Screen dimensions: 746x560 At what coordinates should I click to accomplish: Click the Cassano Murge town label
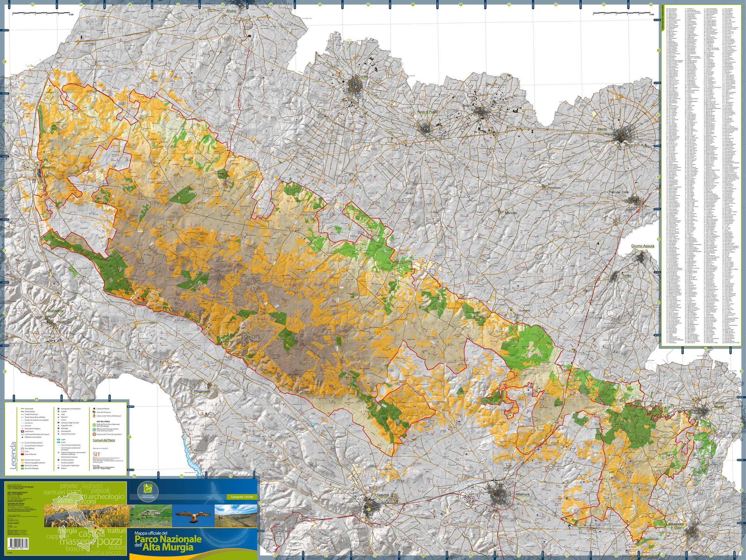719,405
